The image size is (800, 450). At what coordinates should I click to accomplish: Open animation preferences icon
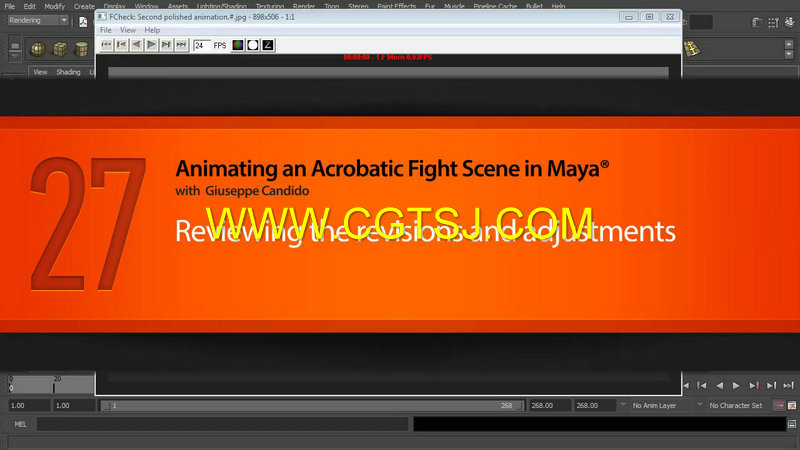pos(792,406)
